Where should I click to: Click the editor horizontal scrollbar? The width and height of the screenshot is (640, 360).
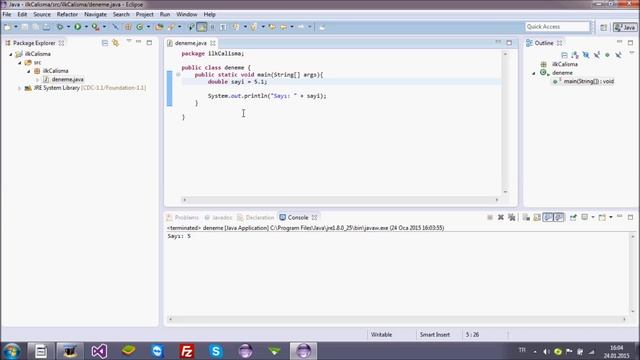[x=340, y=200]
